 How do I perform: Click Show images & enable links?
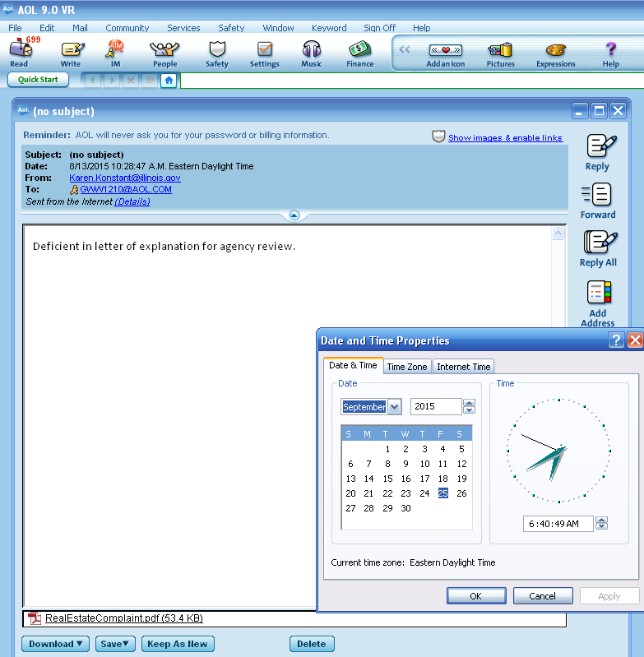505,138
